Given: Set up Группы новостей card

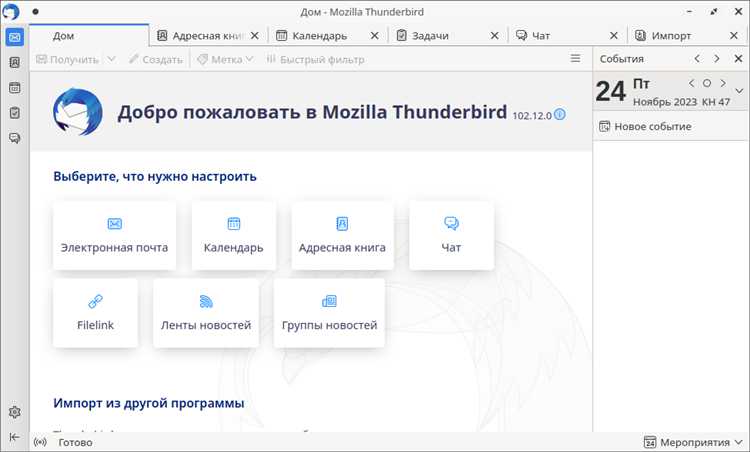Looking at the screenshot, I should tap(329, 313).
